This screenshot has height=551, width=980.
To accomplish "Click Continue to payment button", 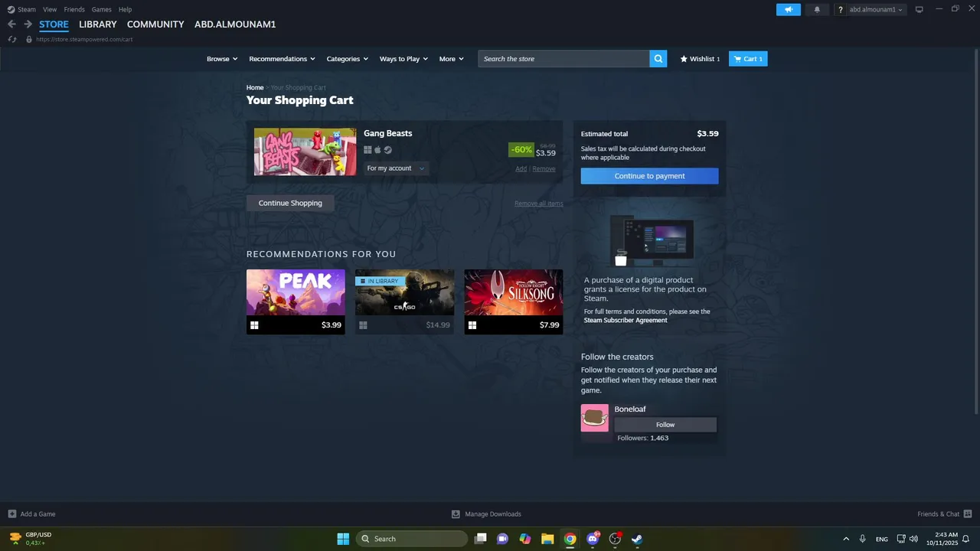I will 649,176.
